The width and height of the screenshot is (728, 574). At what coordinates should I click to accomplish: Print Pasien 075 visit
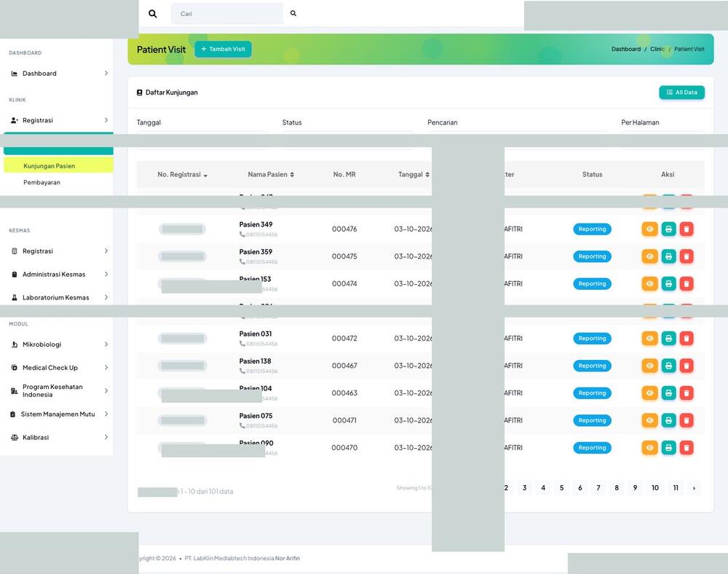pyautogui.click(x=668, y=421)
